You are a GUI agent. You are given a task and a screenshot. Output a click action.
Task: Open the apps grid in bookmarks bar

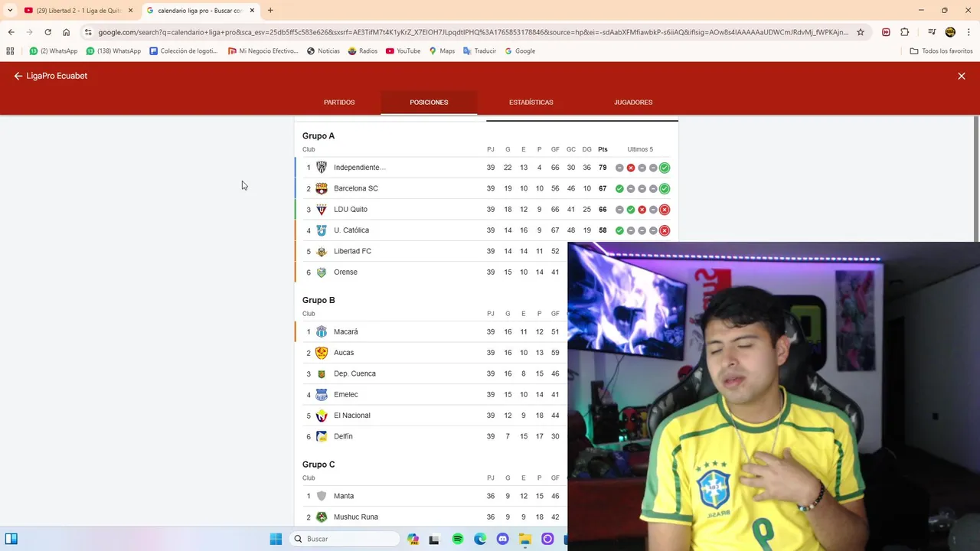click(x=10, y=51)
